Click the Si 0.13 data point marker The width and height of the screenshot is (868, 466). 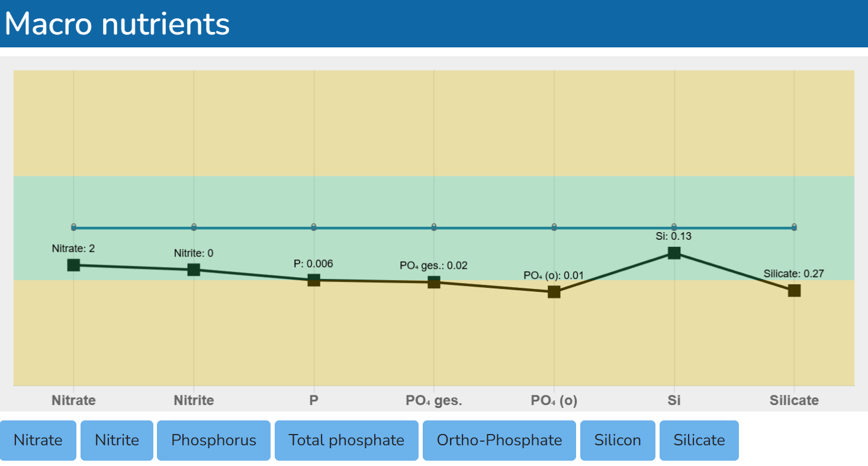pos(674,253)
